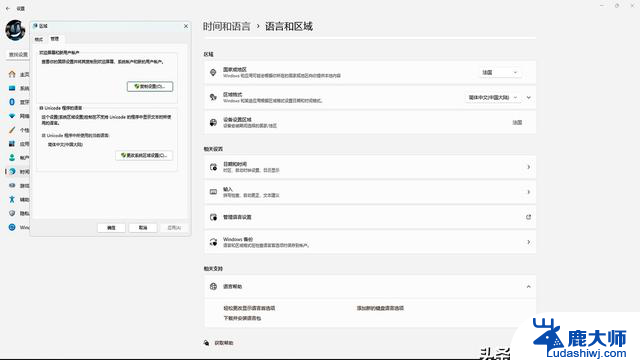
Task: Open the Personalization paintbrush icon in sidebar
Action: coord(12,130)
